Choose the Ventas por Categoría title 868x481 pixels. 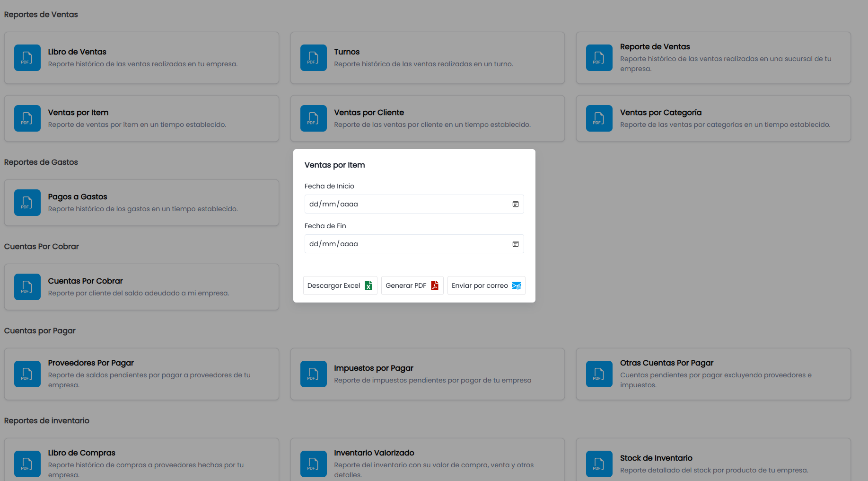(661, 113)
